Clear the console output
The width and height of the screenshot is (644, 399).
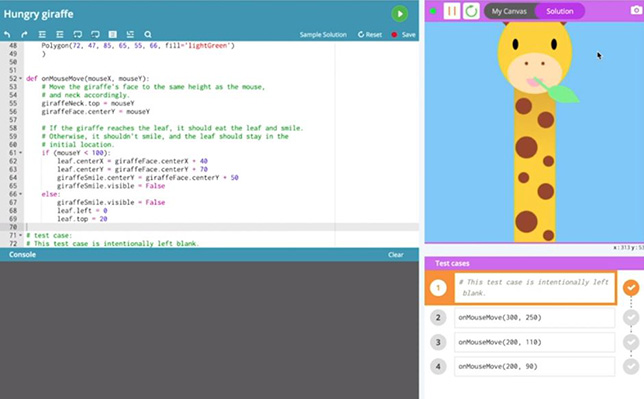396,255
